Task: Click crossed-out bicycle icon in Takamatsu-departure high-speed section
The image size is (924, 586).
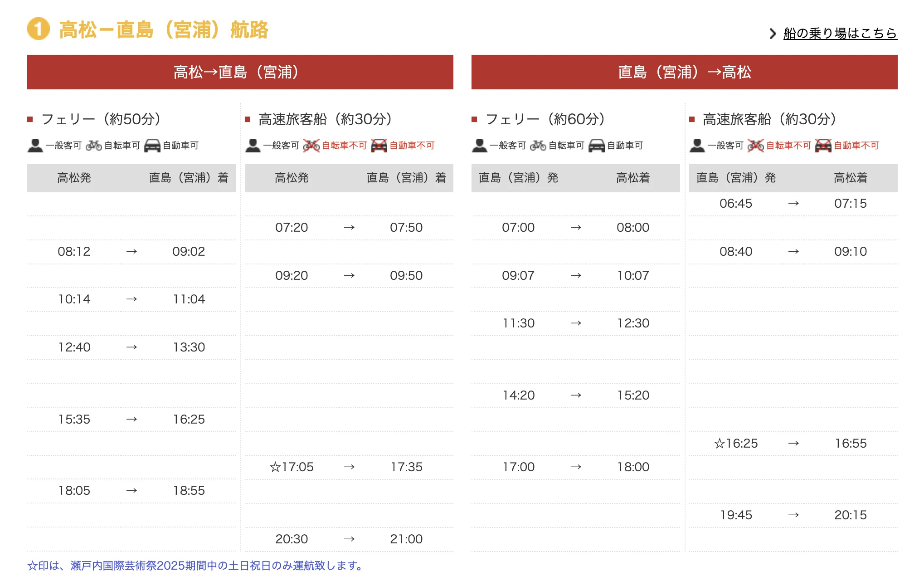Action: pos(311,146)
